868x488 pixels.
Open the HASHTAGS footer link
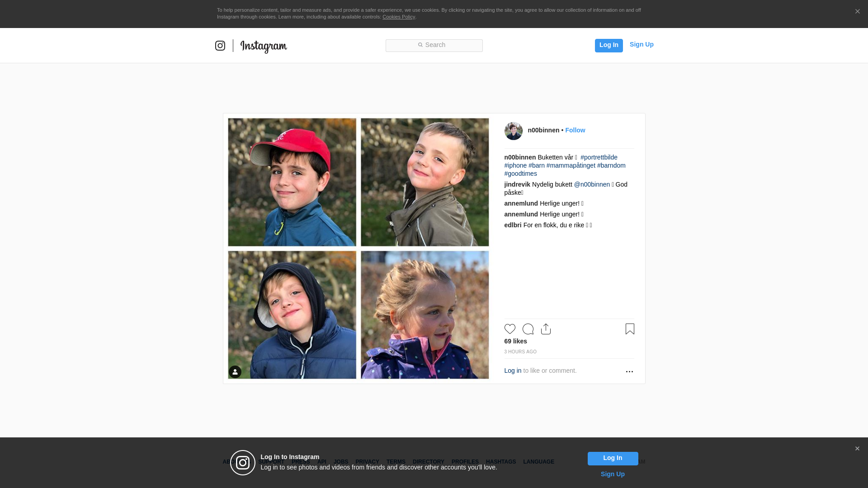[501, 462]
